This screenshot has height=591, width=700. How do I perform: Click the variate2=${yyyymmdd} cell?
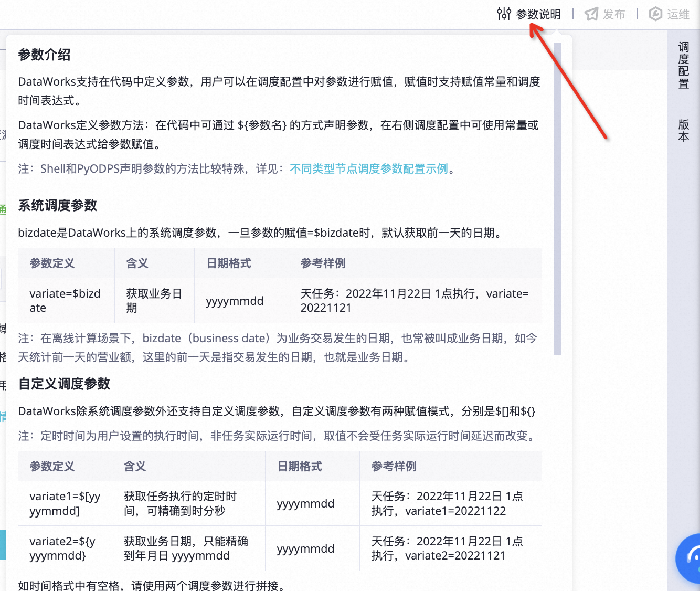[65, 548]
